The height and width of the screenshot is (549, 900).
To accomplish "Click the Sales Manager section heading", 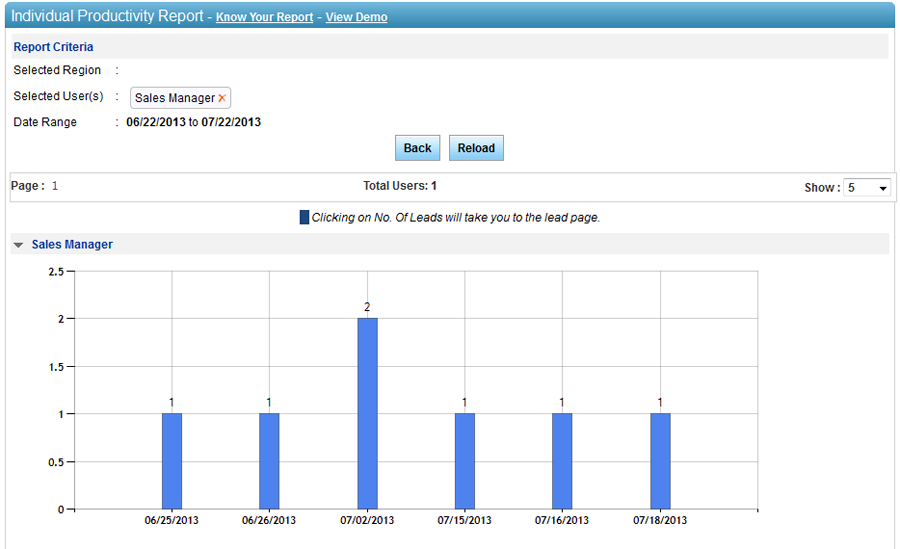I will click(72, 244).
